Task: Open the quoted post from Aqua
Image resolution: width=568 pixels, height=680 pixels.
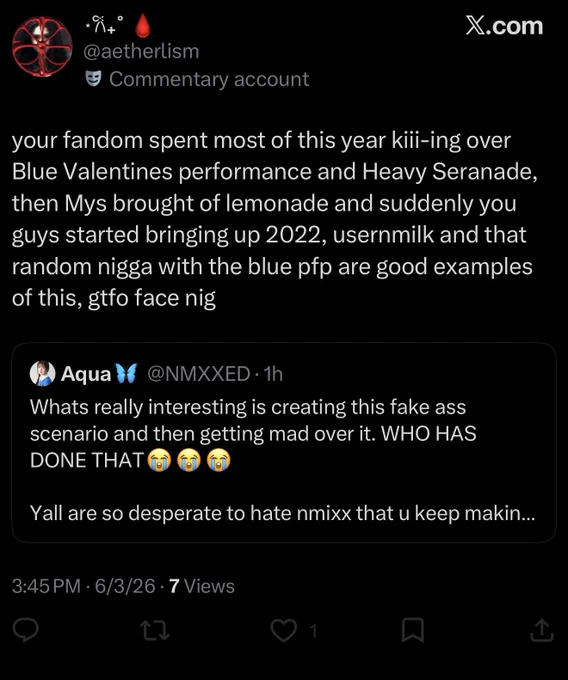Action: click(x=284, y=443)
